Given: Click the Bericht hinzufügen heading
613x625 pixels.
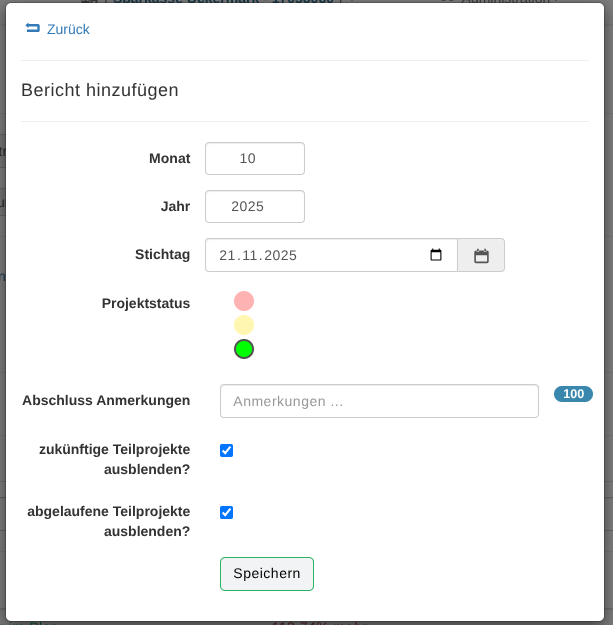Looking at the screenshot, I should [100, 90].
